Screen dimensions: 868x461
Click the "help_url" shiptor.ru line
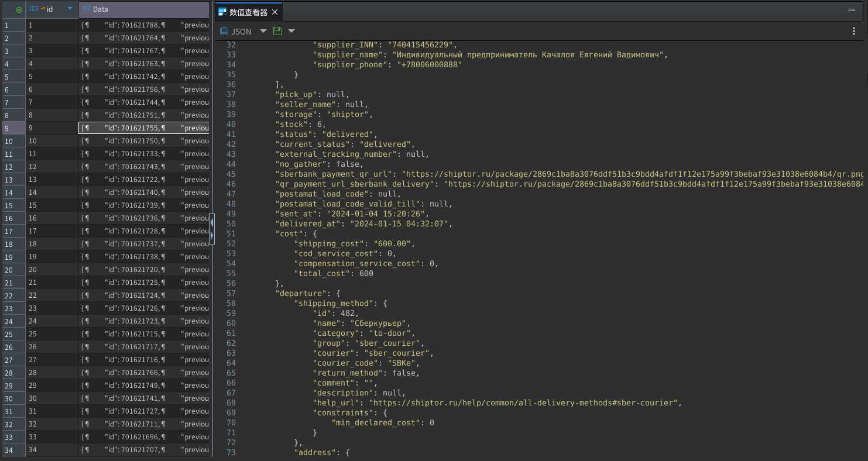tap(498, 403)
